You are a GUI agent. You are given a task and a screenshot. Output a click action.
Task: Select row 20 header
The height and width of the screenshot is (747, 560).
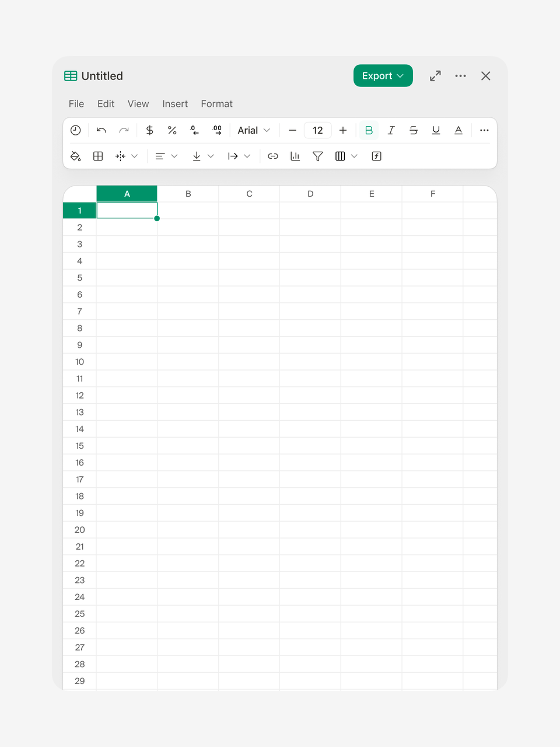click(x=79, y=530)
